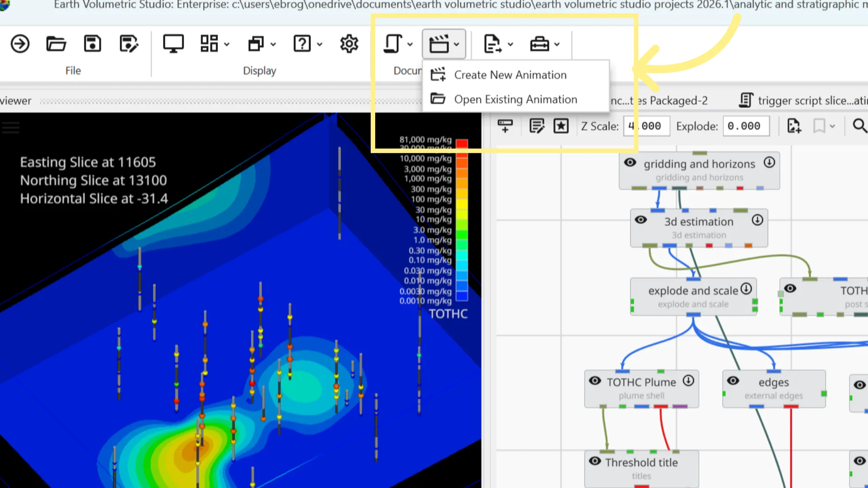868x488 pixels.
Task: Switch to the Packaged-2 tab
Action: [x=659, y=100]
